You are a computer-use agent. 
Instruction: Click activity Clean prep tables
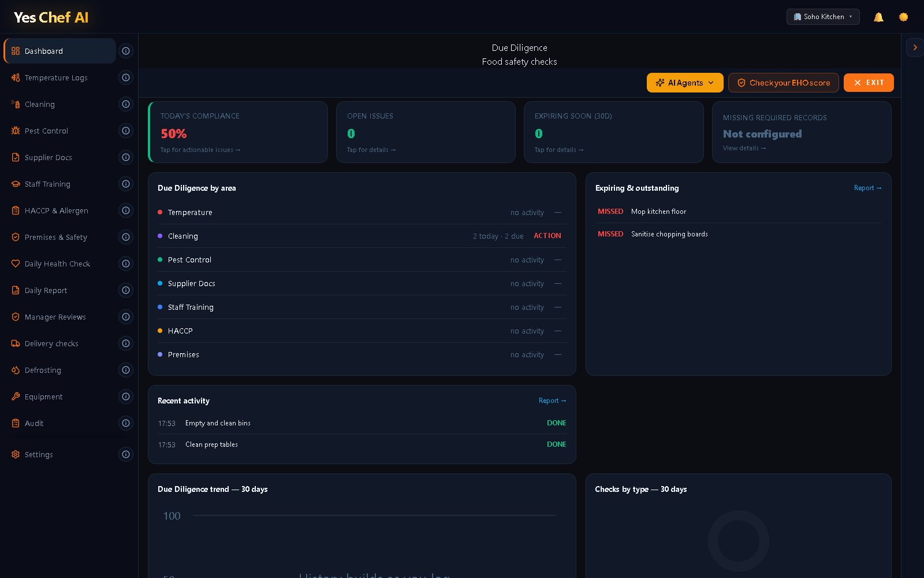point(362,444)
